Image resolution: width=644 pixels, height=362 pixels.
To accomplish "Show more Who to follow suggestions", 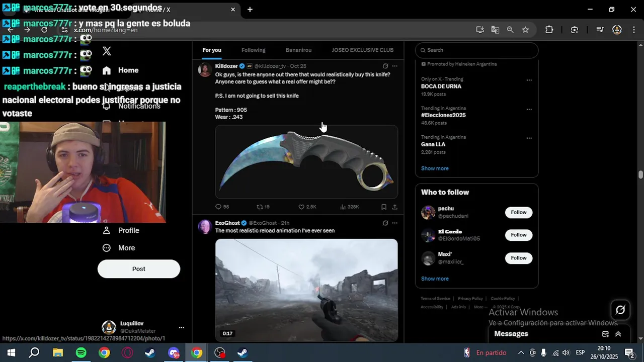I will [x=435, y=279].
